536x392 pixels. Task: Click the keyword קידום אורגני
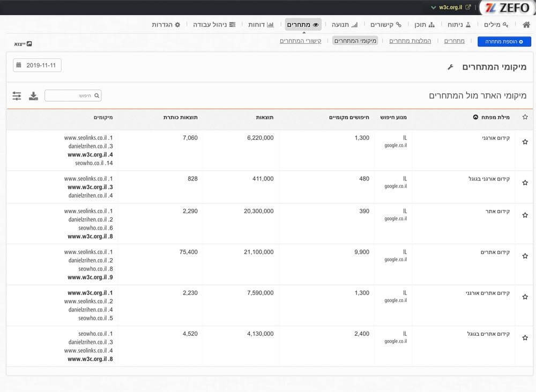[496, 138]
